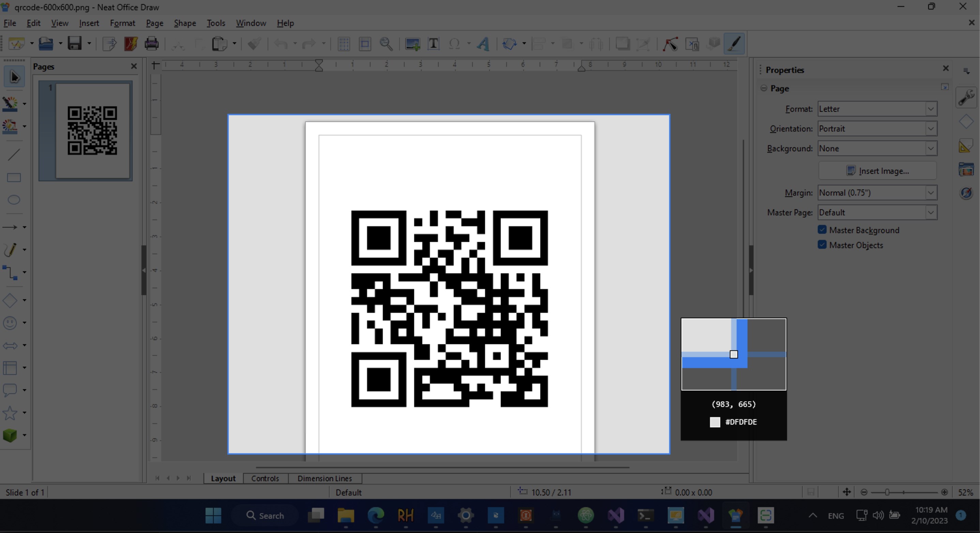Viewport: 980px width, 533px height.
Task: Open the Shape menu
Action: [184, 23]
